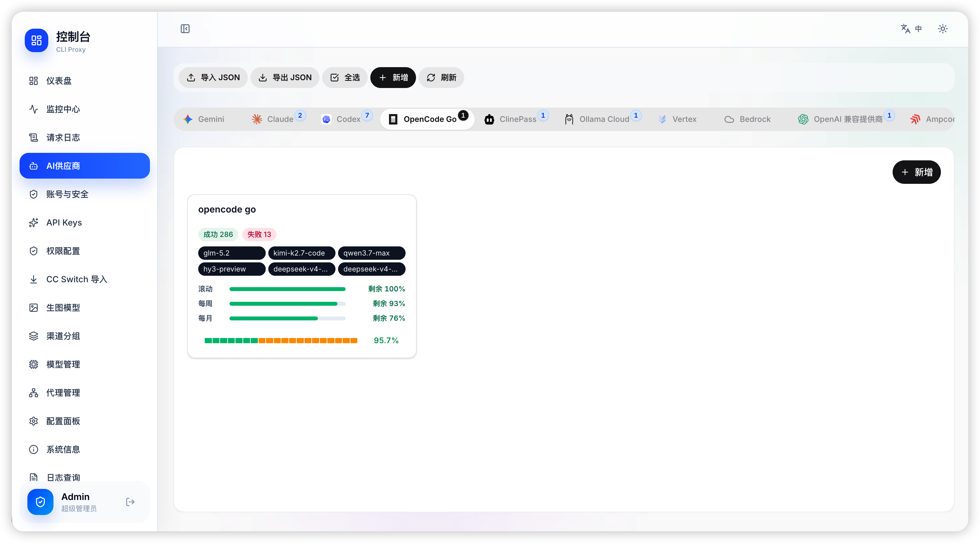Open 账号与安全 in the sidebar

[84, 194]
